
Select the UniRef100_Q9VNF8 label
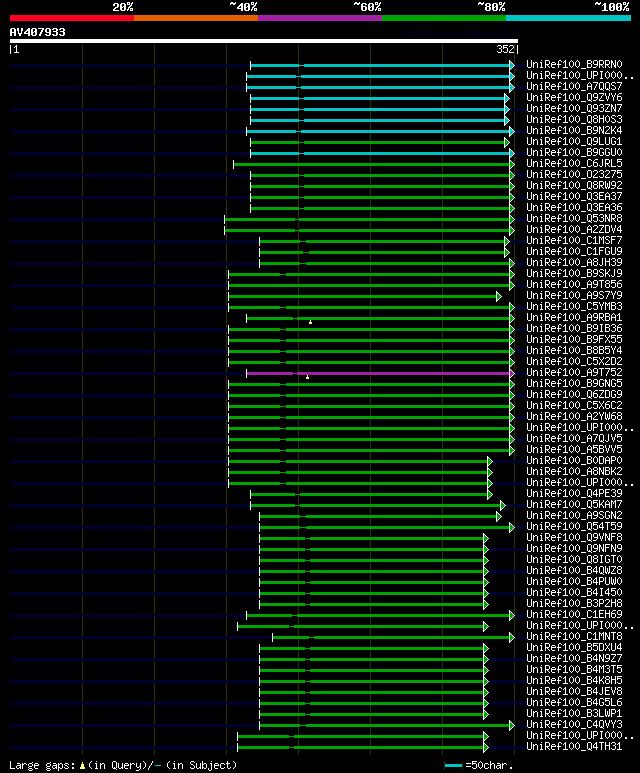pyautogui.click(x=574, y=537)
